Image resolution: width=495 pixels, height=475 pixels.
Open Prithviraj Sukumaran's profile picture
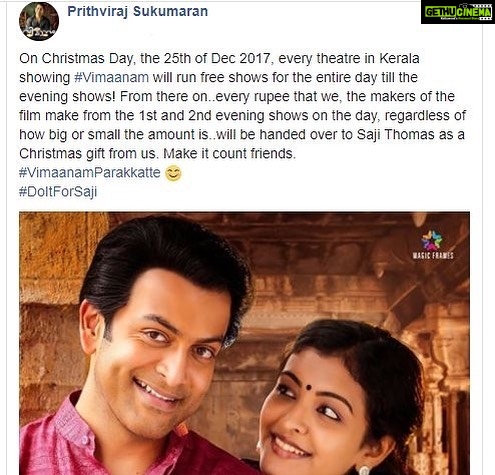pos(39,22)
